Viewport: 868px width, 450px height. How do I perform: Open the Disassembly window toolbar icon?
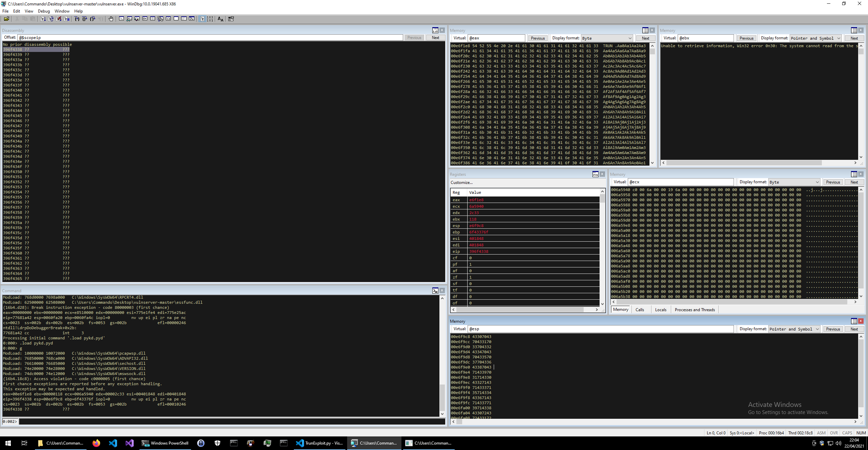coord(168,19)
